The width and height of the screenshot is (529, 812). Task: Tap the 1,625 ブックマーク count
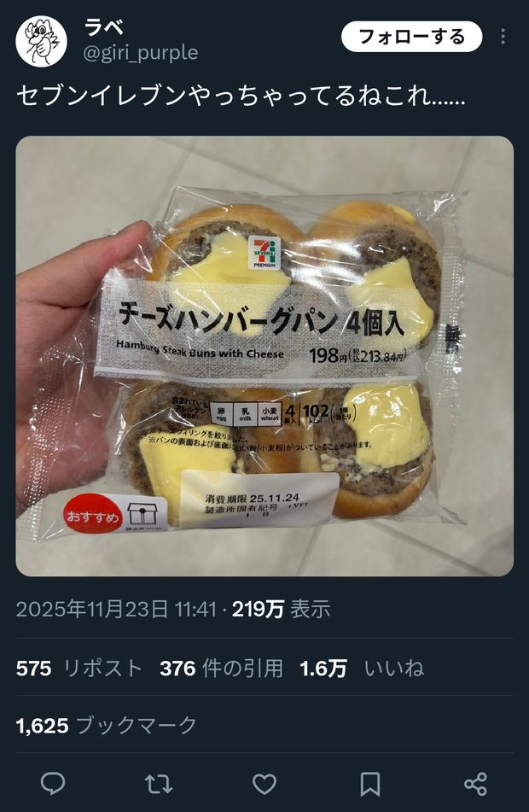(106, 726)
